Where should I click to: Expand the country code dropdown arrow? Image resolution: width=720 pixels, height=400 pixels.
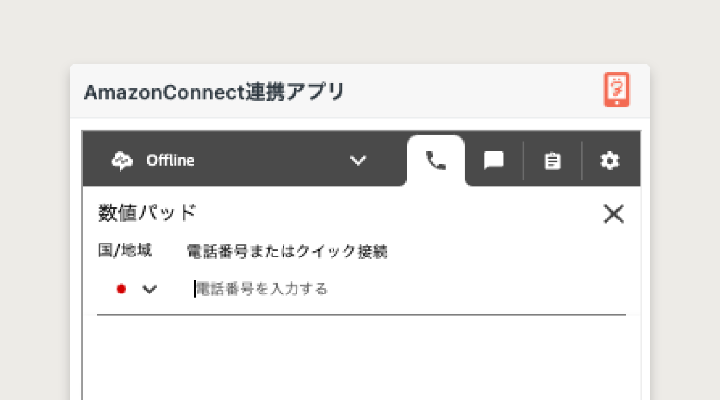(x=150, y=289)
